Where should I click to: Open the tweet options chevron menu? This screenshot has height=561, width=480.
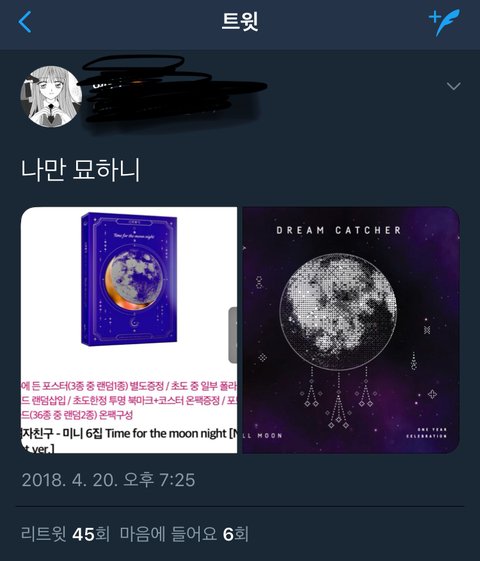(454, 86)
